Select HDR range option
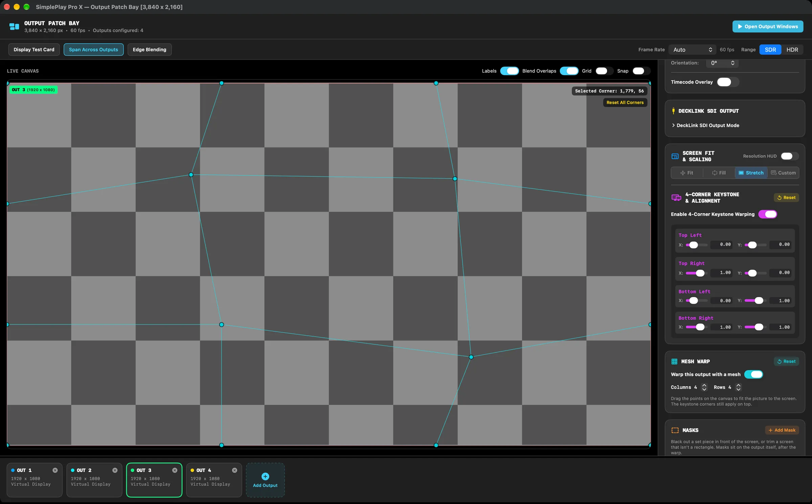812x504 pixels. [x=792, y=50]
